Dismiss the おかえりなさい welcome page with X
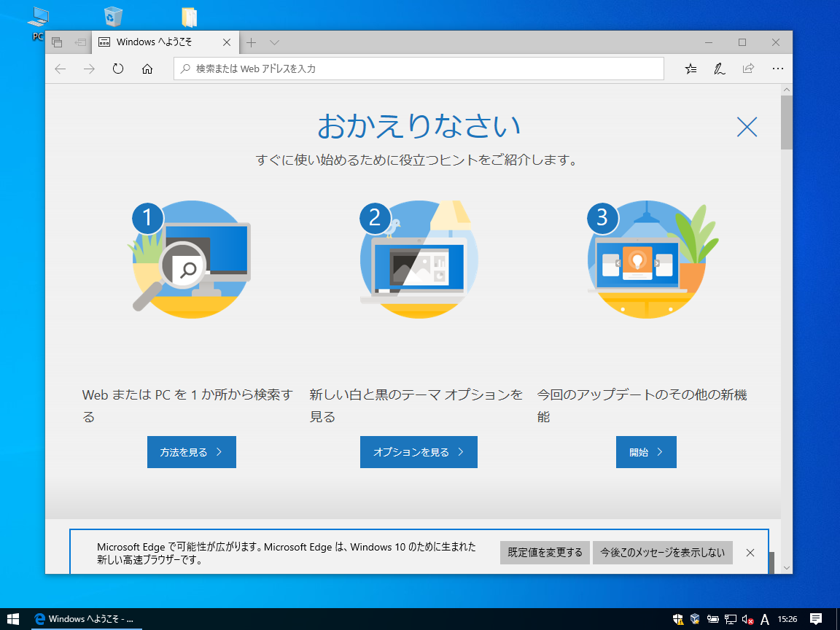The width and height of the screenshot is (840, 630). 747,127
